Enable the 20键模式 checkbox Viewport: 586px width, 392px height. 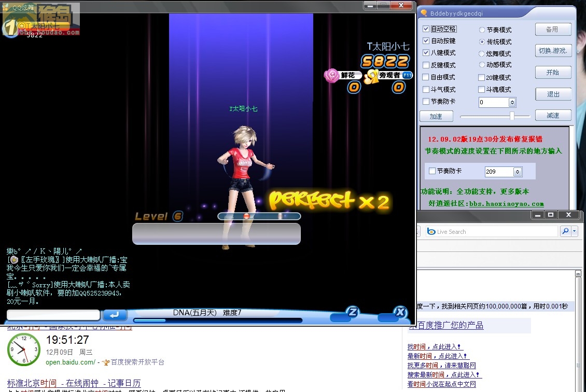point(481,77)
